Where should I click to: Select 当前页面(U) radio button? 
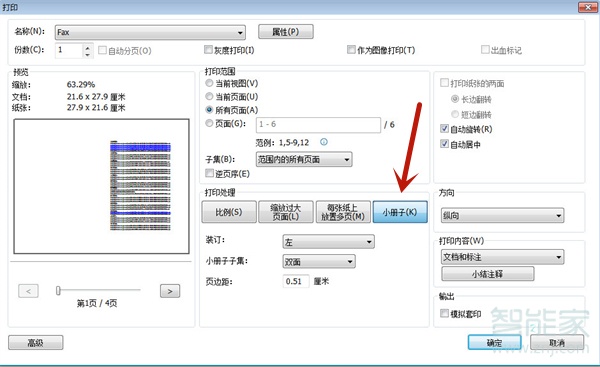pyautogui.click(x=209, y=96)
